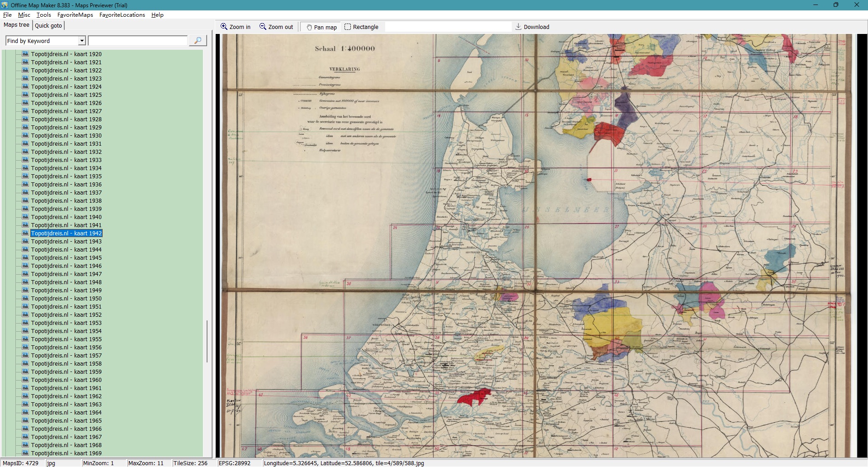Switch to the Maps tree tab
868x467 pixels.
[x=16, y=25]
